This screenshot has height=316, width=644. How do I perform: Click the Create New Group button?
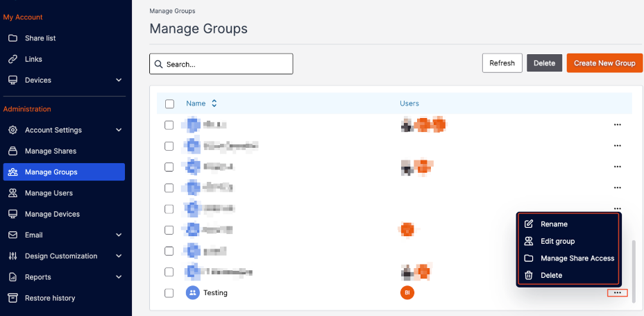[x=604, y=63]
